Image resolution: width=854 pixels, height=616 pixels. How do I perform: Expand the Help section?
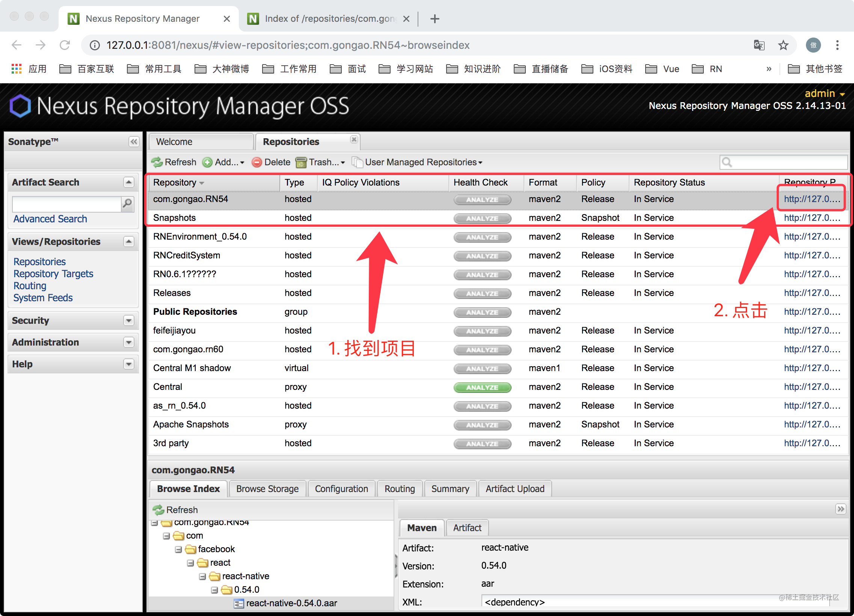pyautogui.click(x=129, y=364)
